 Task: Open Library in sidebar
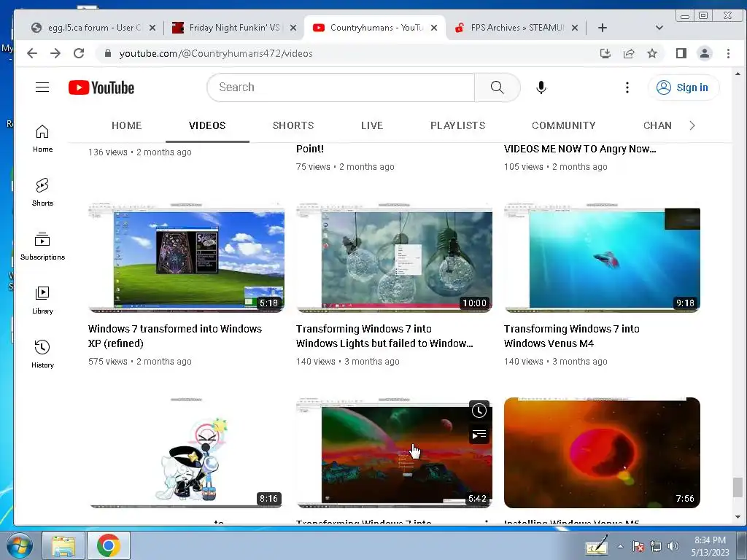coord(42,300)
